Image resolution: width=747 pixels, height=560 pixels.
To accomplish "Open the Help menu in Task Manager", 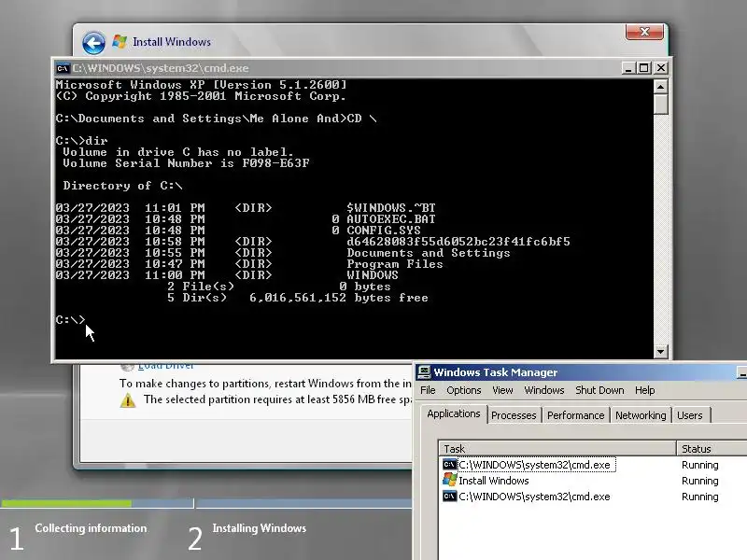I will coord(644,390).
